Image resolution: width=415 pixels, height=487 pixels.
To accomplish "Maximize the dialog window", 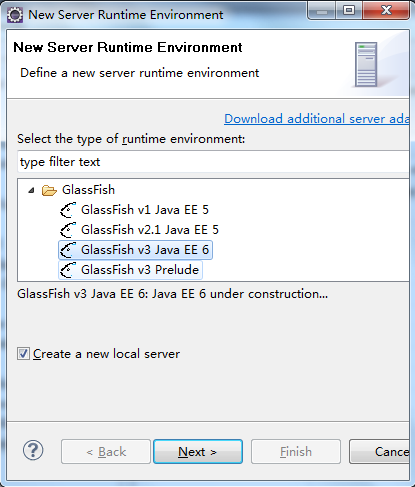I will coord(349,11).
